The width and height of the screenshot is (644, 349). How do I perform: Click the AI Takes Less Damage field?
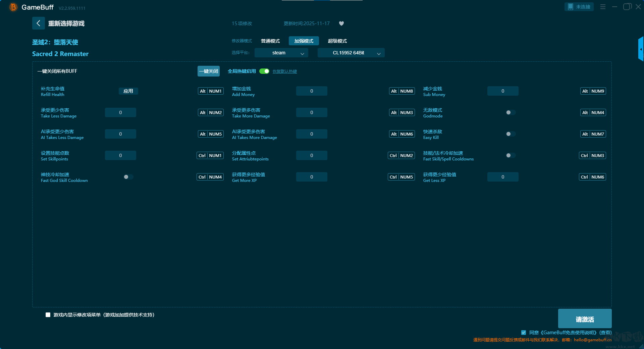tap(120, 134)
